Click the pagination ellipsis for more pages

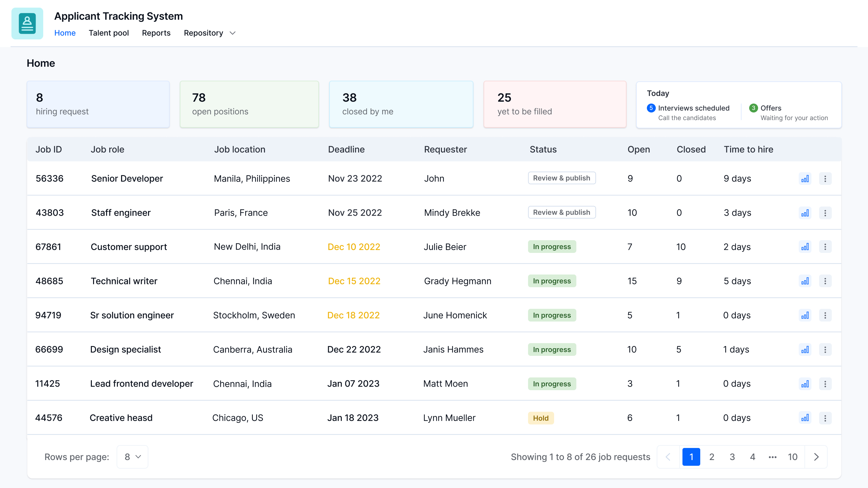coord(773,457)
